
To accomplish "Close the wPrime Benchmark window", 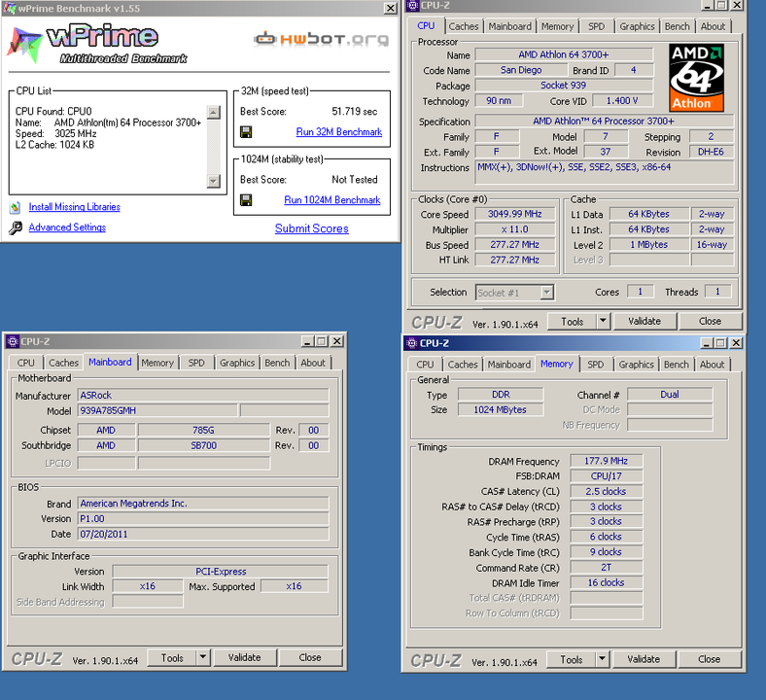I will coord(391,9).
